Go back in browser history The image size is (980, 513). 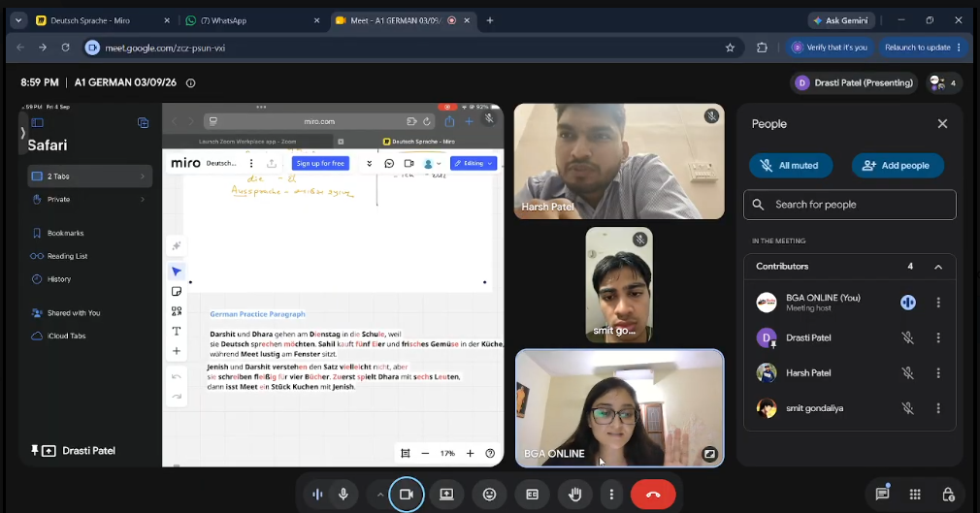[20, 48]
